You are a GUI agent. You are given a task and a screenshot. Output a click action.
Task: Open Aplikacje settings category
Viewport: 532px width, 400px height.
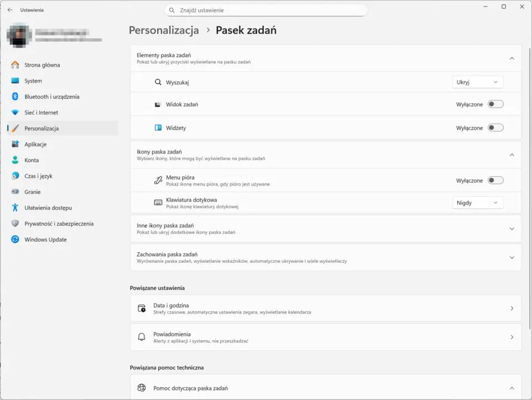[x=36, y=144]
